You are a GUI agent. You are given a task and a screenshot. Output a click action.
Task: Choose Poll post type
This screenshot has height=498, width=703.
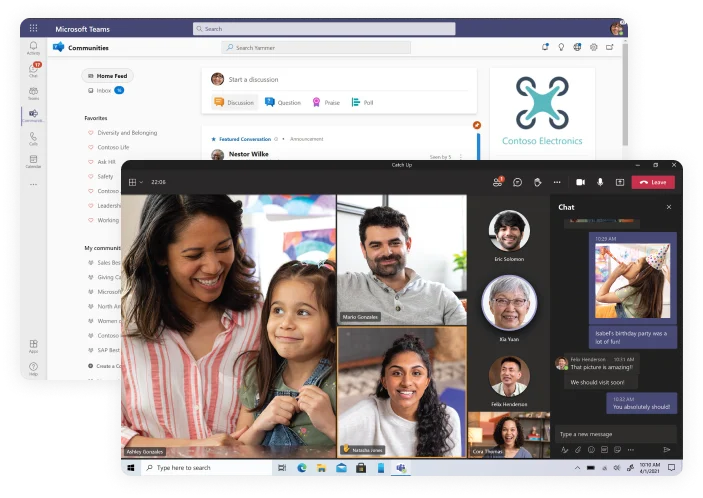pos(362,102)
